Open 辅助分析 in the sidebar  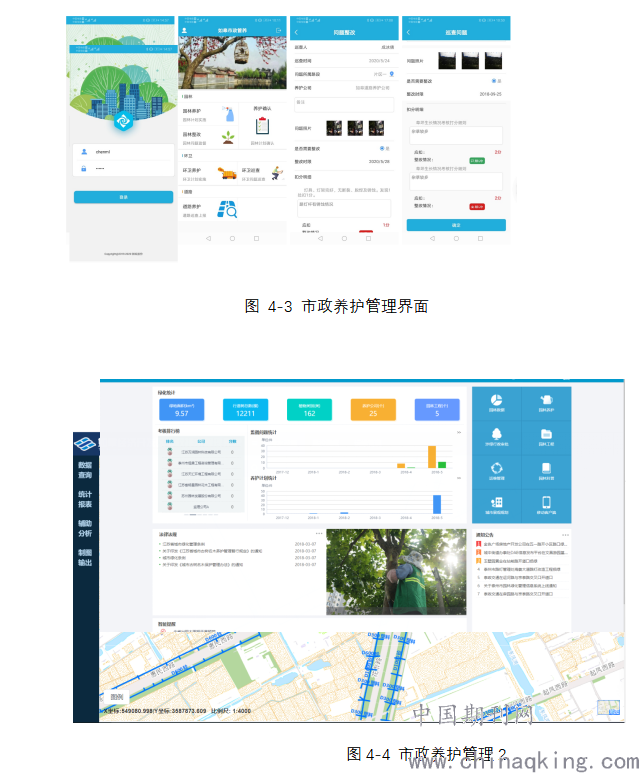[85, 528]
